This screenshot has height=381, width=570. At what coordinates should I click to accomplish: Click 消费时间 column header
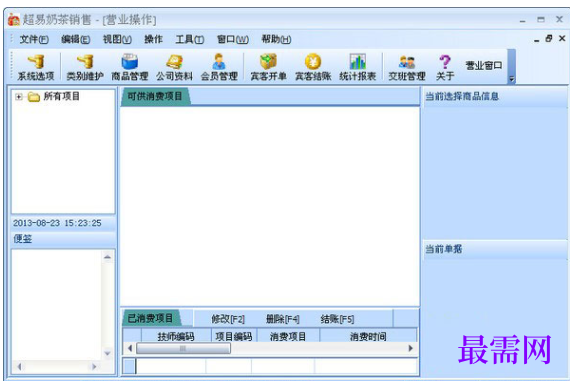368,336
